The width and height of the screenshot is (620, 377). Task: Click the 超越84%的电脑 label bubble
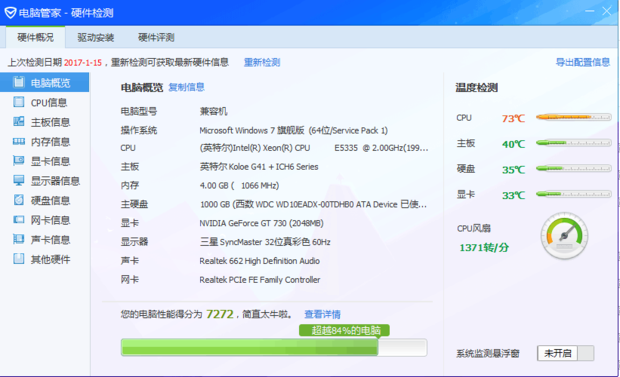point(344,330)
